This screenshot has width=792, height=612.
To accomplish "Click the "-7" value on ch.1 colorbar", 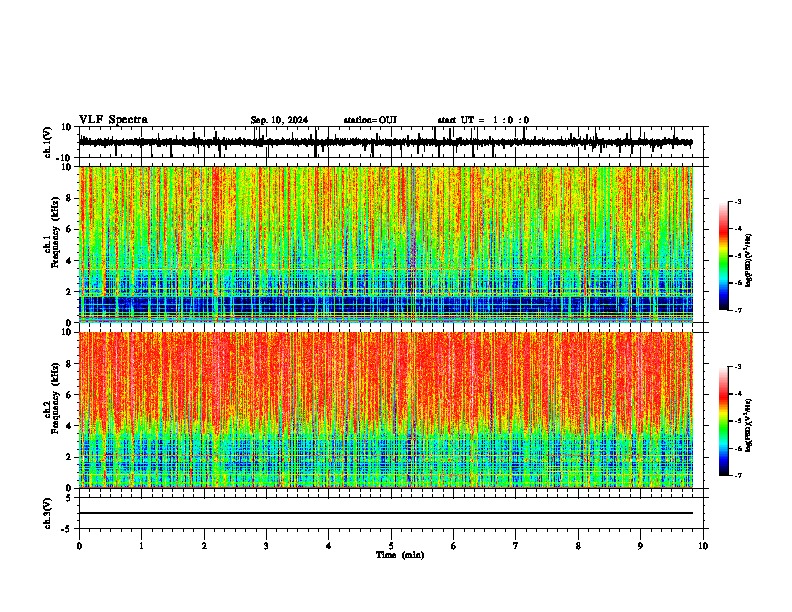I will pyautogui.click(x=737, y=311).
